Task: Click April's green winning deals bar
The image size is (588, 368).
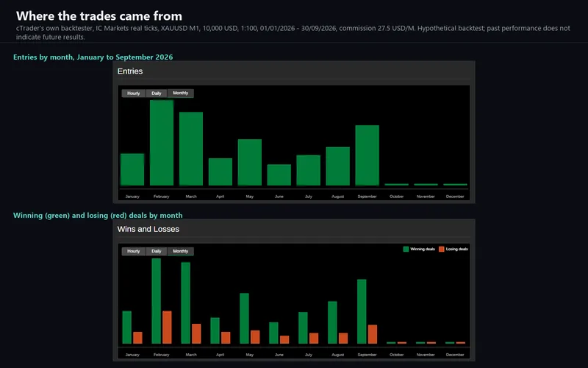Action: pyautogui.click(x=215, y=330)
